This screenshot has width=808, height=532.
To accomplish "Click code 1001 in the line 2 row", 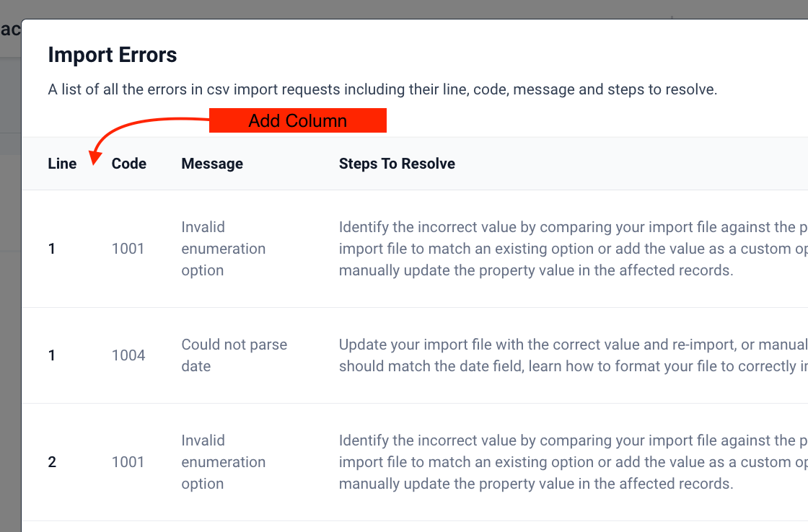I will click(x=128, y=462).
